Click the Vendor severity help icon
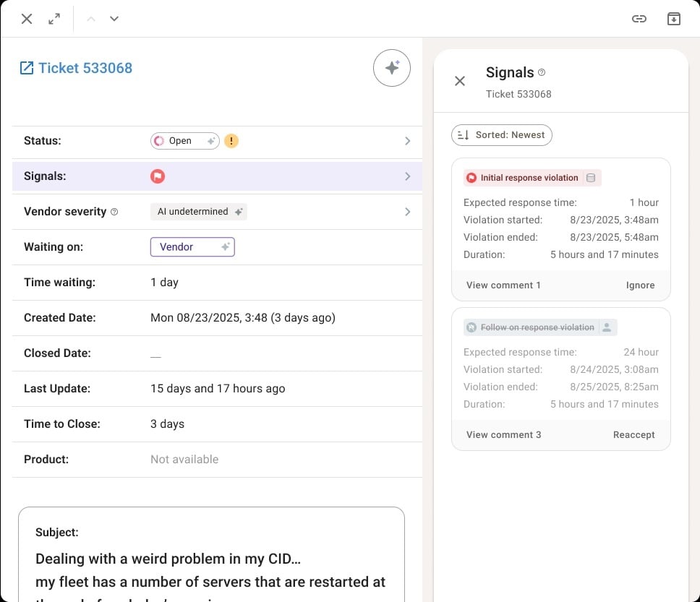The width and height of the screenshot is (700, 602). click(x=114, y=212)
